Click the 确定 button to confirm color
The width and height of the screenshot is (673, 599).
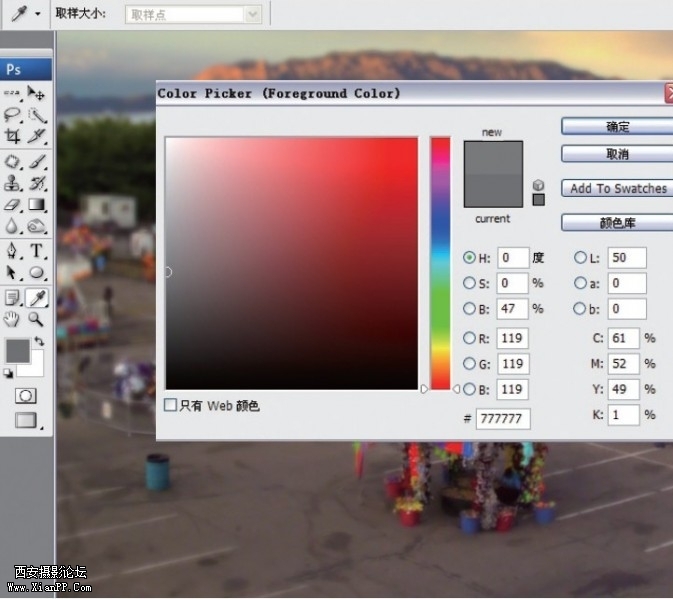(616, 127)
